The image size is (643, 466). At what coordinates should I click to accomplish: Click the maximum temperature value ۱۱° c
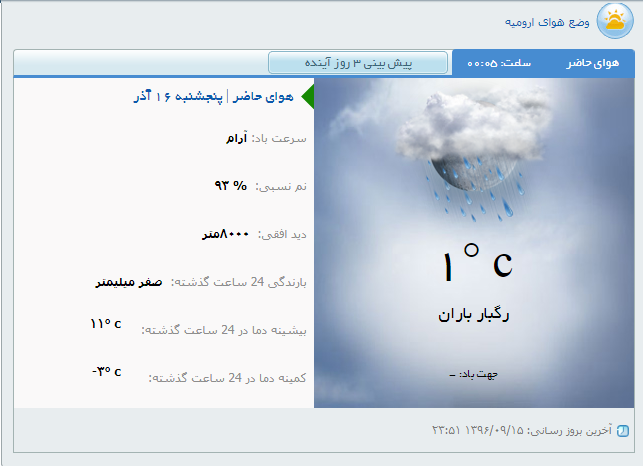coord(106,324)
